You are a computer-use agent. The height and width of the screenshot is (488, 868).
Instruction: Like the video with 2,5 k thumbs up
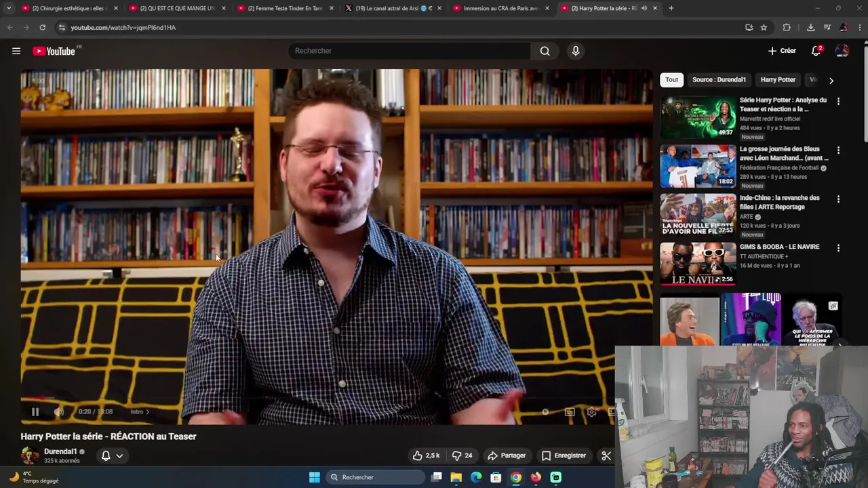[x=426, y=455]
